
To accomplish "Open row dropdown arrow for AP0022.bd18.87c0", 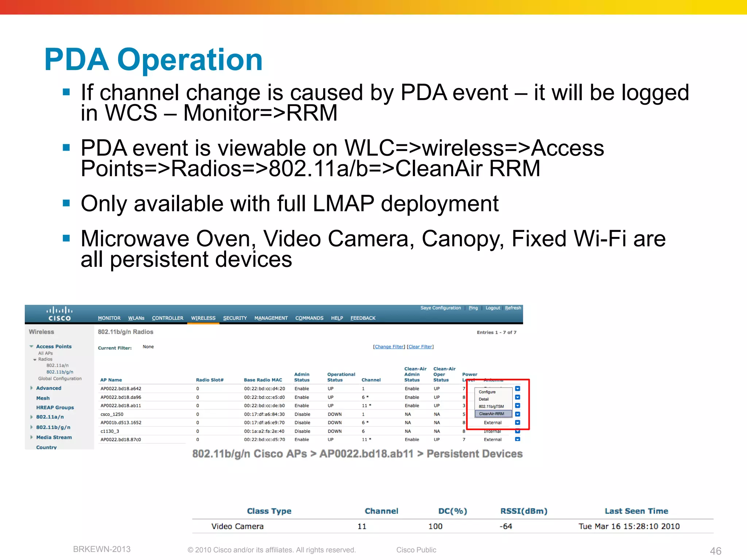I will click(518, 439).
